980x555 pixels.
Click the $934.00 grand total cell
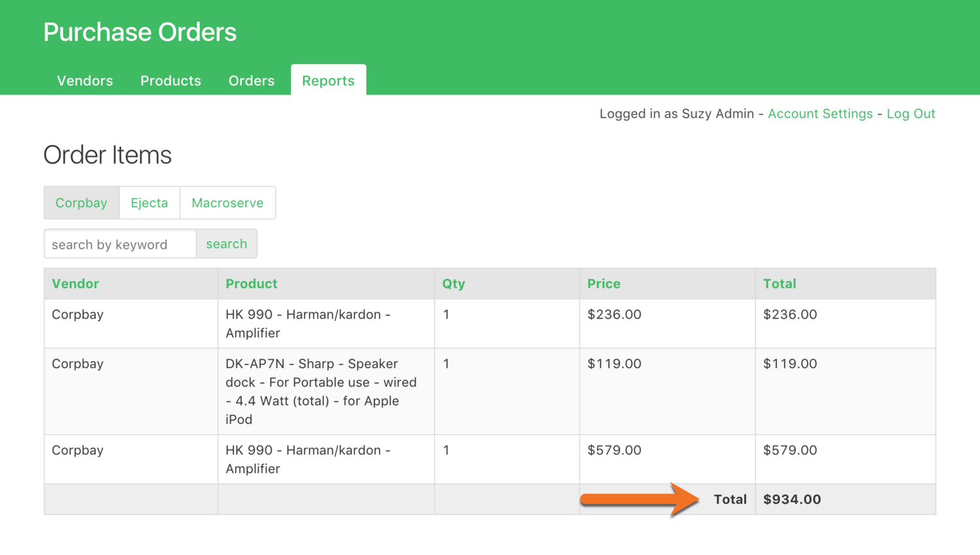pos(792,499)
